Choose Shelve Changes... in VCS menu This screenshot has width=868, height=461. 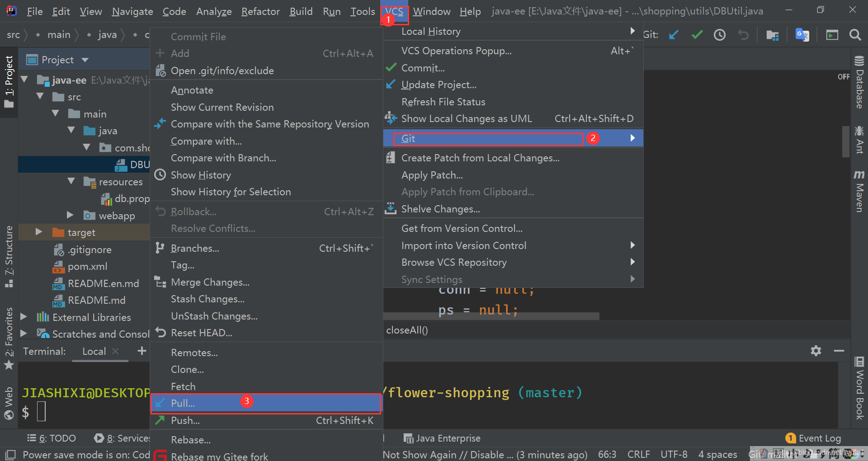(513, 209)
